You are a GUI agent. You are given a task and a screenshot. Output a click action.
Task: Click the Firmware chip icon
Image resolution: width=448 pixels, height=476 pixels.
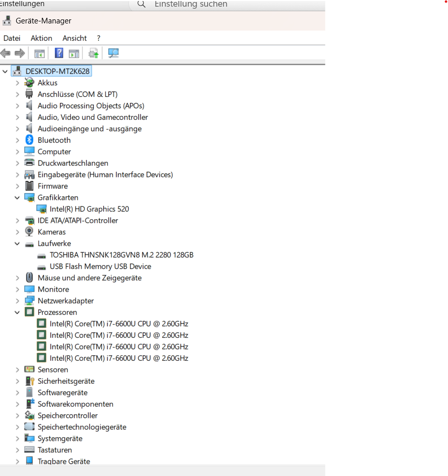[30, 186]
